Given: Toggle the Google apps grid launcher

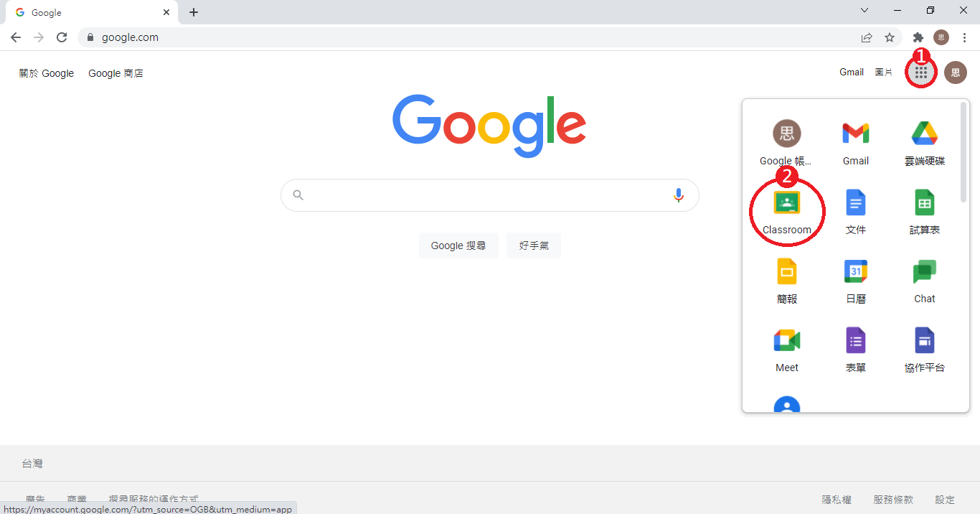Looking at the screenshot, I should point(921,73).
